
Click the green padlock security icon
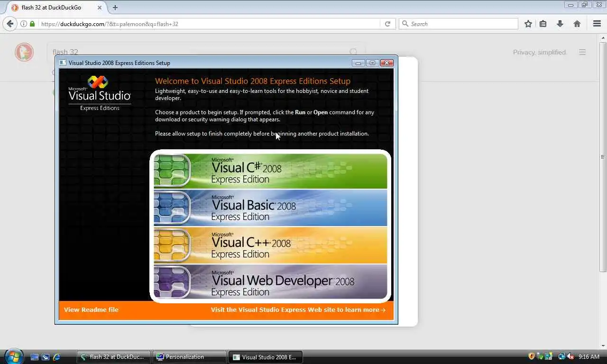pyautogui.click(x=32, y=24)
